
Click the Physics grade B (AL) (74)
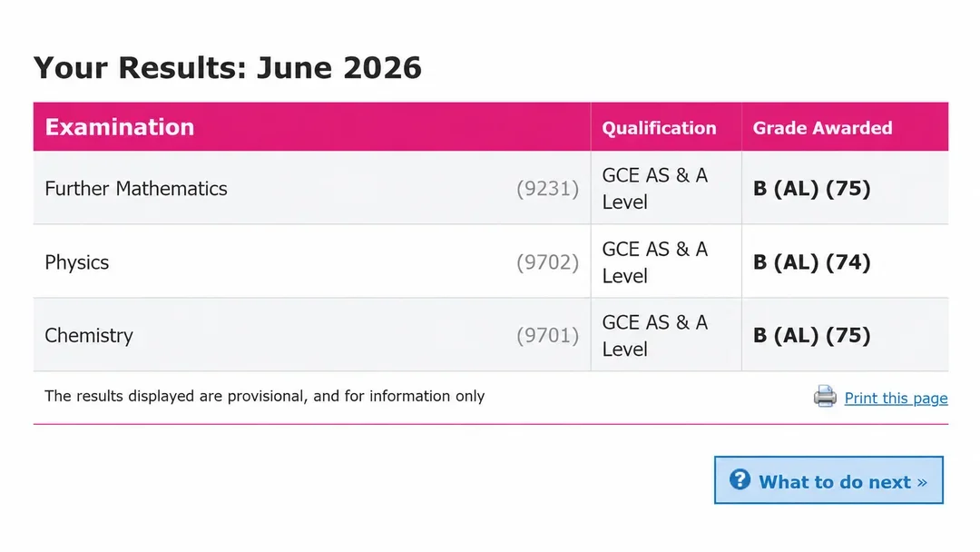click(x=811, y=262)
